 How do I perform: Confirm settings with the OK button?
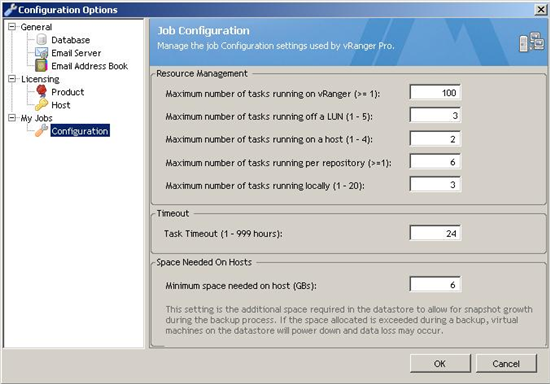(440, 363)
